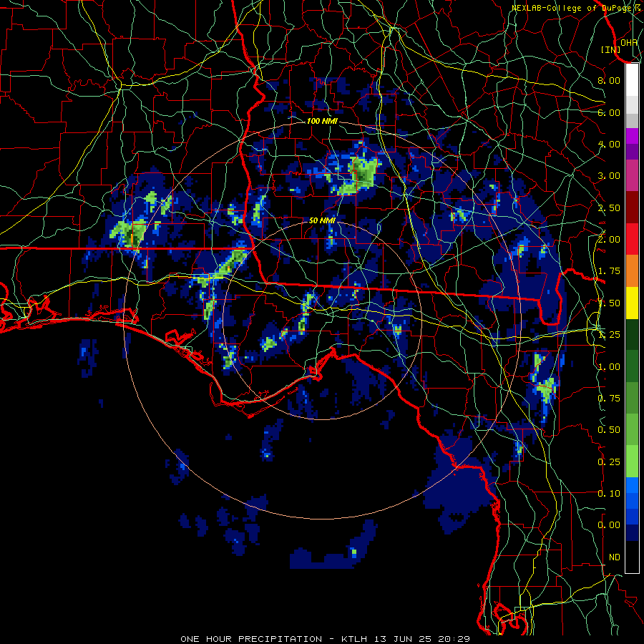Click the 1.75 legend value

click(609, 271)
